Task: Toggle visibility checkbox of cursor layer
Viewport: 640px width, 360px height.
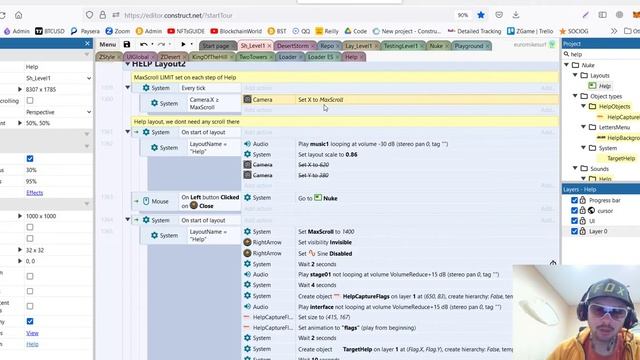Action: point(574,211)
